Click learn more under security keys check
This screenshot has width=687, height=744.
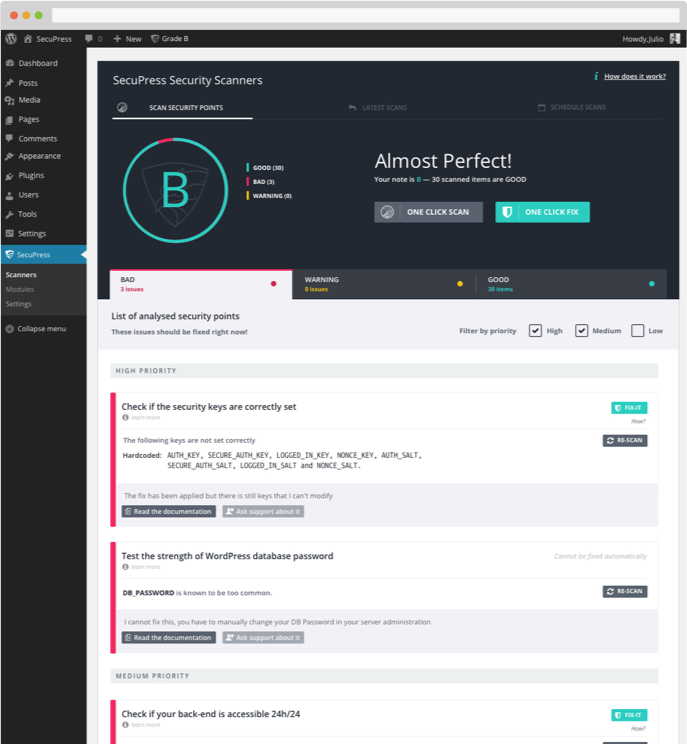point(145,418)
